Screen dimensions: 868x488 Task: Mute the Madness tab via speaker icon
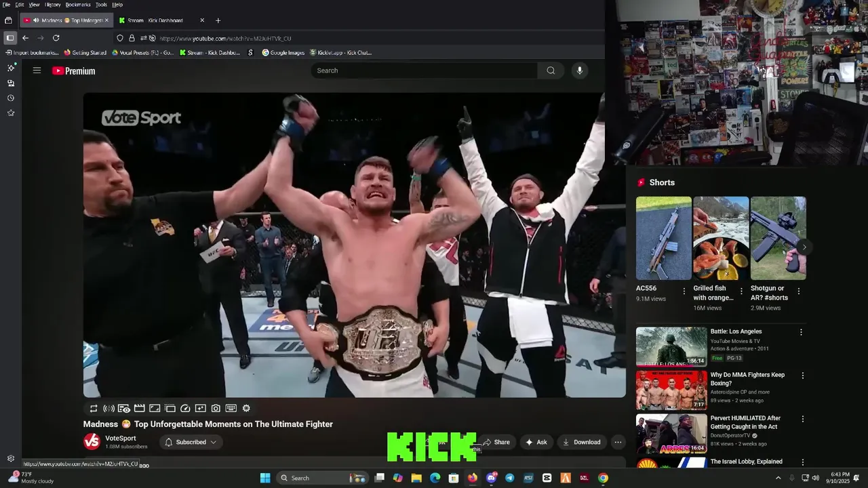(35, 20)
